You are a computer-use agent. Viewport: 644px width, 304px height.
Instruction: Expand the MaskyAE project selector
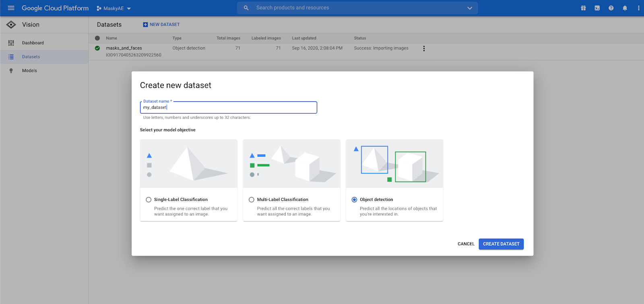coord(114,8)
